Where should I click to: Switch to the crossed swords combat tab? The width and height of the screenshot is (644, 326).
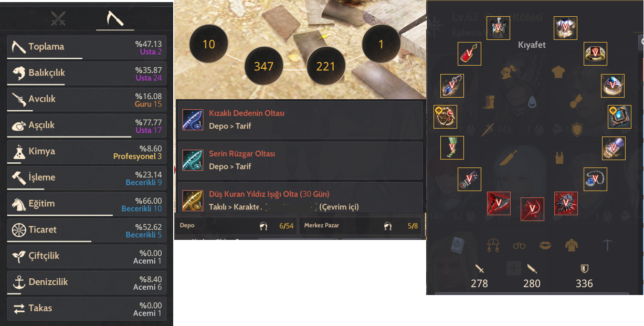58,19
